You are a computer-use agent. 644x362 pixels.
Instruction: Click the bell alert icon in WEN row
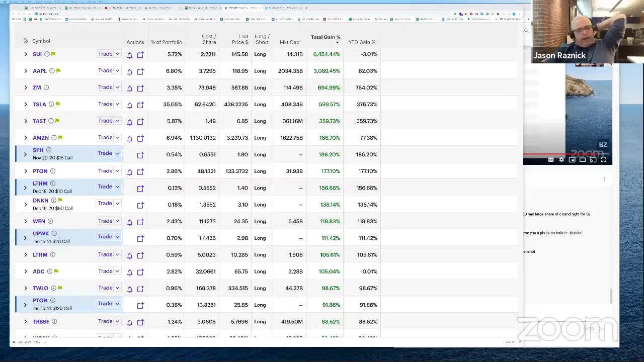coord(129,222)
